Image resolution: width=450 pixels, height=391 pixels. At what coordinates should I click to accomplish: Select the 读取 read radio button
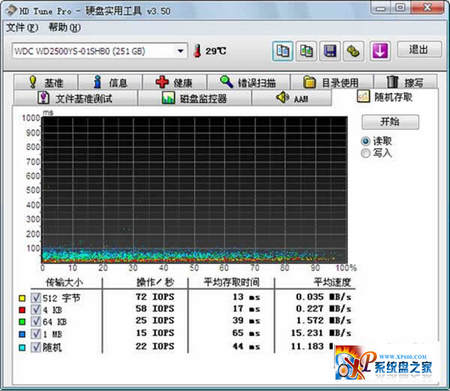tap(366, 141)
